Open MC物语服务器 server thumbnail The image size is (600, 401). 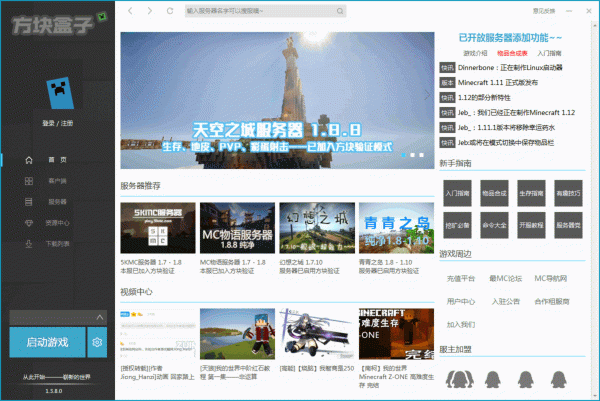[x=237, y=228]
